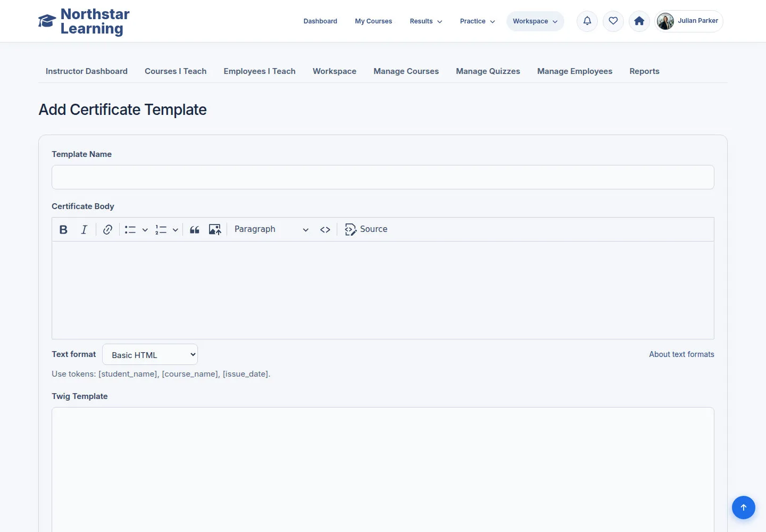Open the Basic HTML text format select
The width and height of the screenshot is (766, 532).
click(150, 354)
